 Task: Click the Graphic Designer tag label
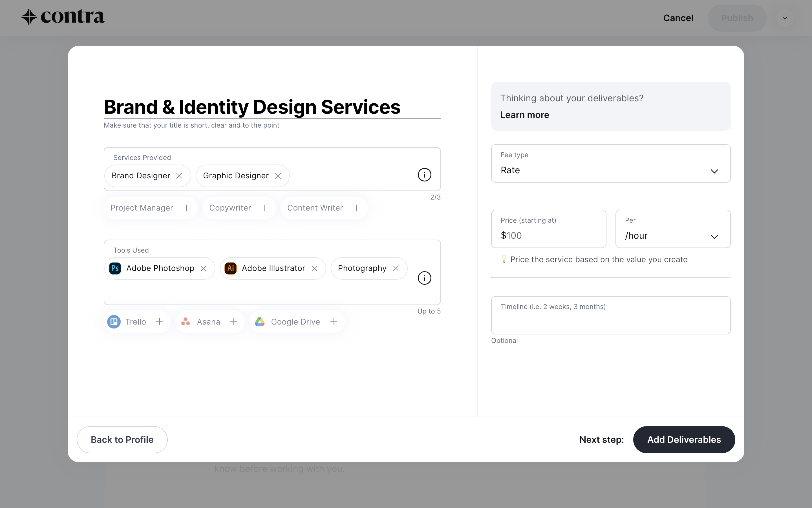236,176
